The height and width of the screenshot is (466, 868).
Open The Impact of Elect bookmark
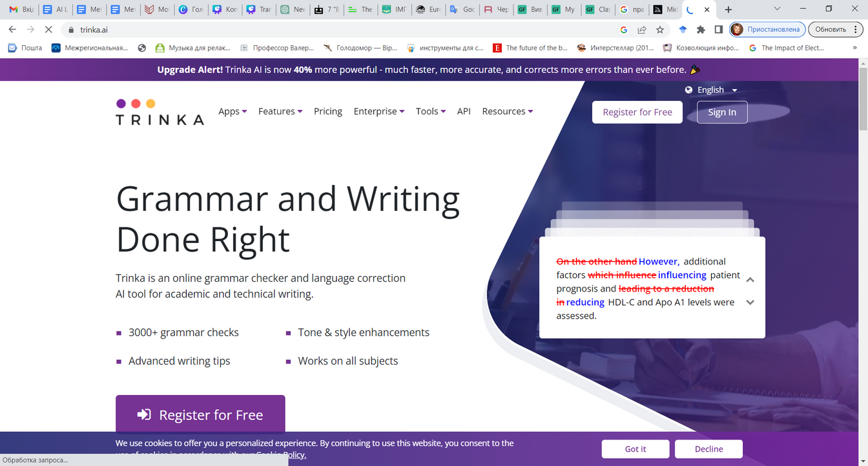click(787, 48)
